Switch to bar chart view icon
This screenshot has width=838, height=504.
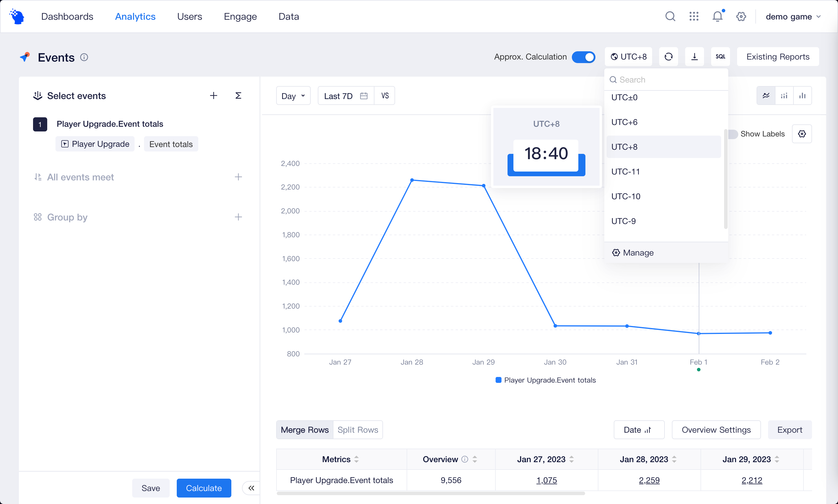(802, 96)
